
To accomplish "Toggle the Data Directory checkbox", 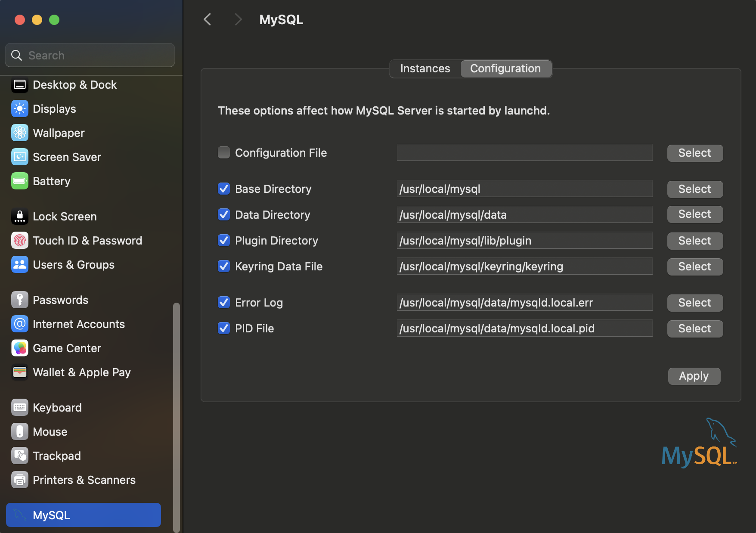I will [224, 214].
